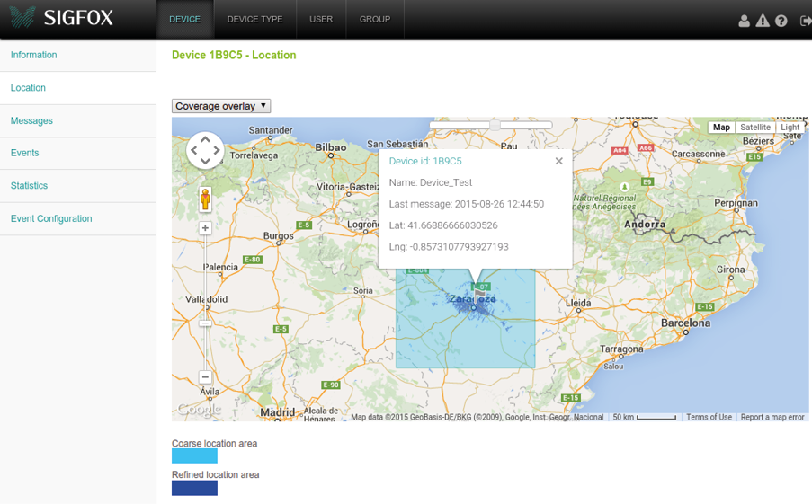
Task: Click the Santander city label on map
Action: tap(271, 130)
